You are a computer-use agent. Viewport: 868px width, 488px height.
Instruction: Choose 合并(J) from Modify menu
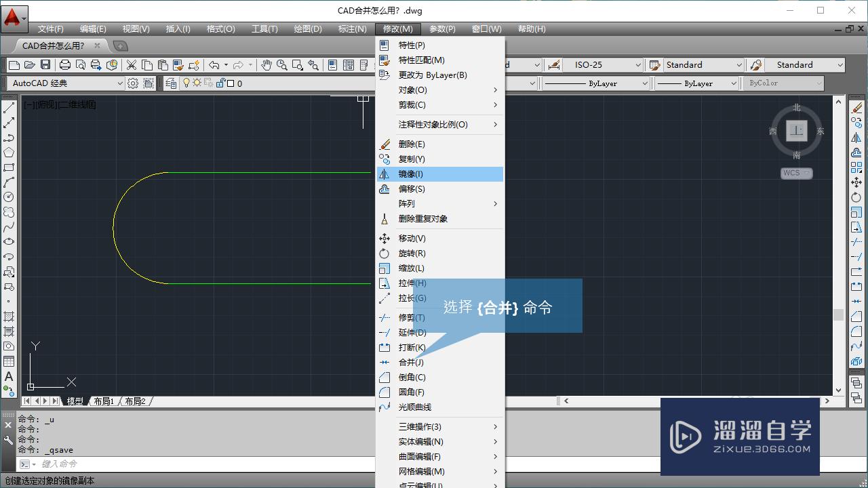440,363
